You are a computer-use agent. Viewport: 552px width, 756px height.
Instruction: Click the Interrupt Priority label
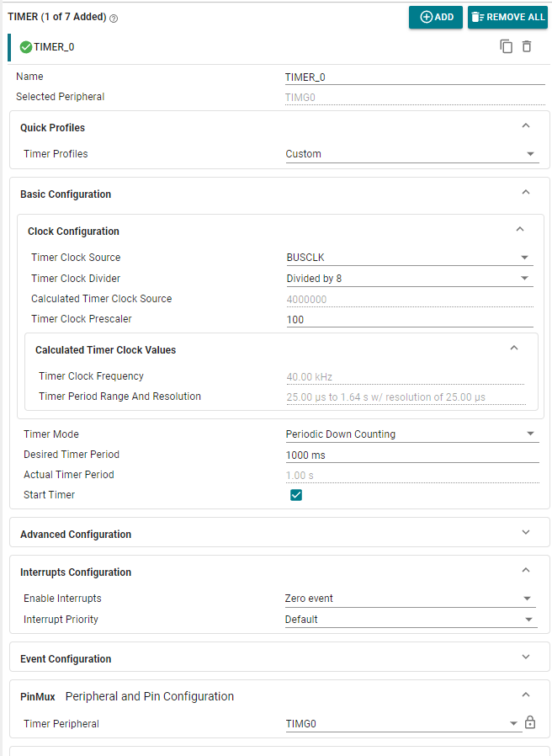pyautogui.click(x=61, y=620)
